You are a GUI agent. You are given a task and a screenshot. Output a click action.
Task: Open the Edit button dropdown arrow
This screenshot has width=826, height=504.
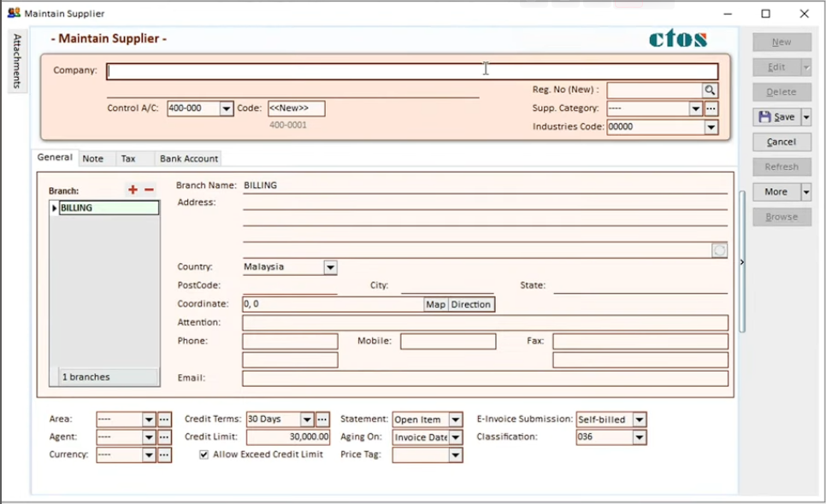pyautogui.click(x=806, y=67)
